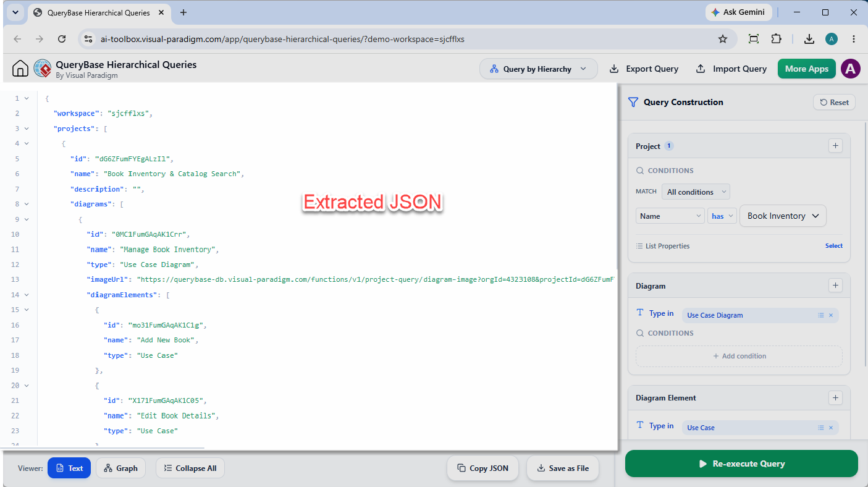
Task: Collapse the diagram object at line 9
Action: (27, 219)
